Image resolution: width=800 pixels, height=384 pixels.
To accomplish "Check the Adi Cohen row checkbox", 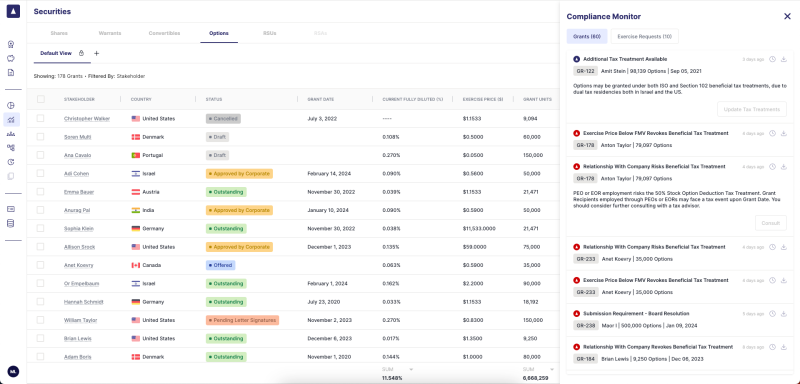I will pyautogui.click(x=40, y=173).
